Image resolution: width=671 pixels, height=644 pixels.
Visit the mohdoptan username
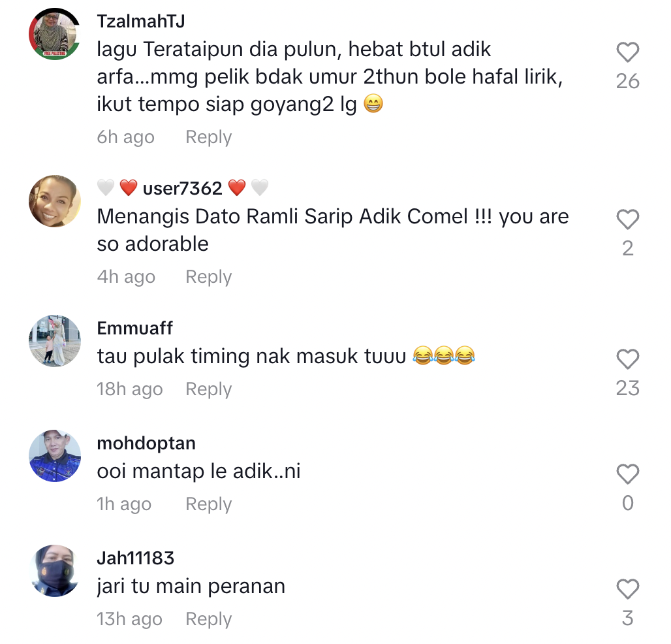(x=146, y=443)
